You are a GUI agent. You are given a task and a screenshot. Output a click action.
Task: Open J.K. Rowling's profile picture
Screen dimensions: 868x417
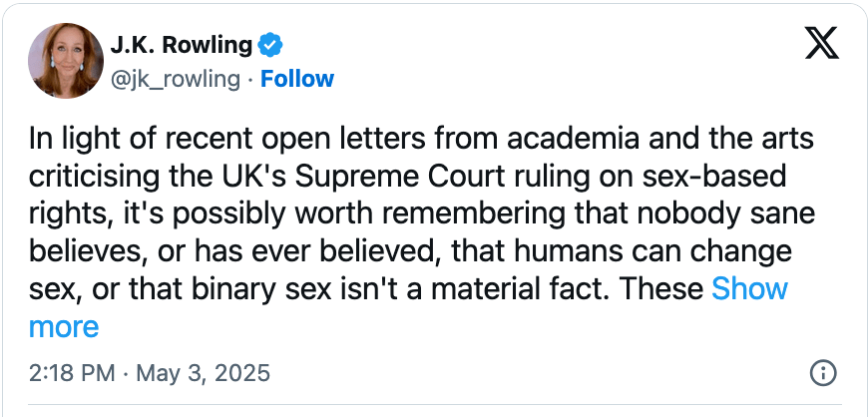pos(66,61)
